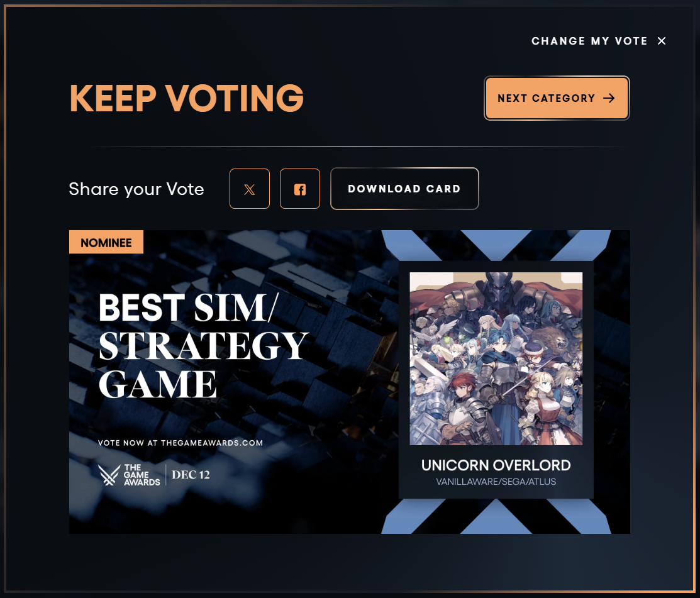Click the arrow on Next Category button
This screenshot has width=700, height=598.
pos(609,98)
